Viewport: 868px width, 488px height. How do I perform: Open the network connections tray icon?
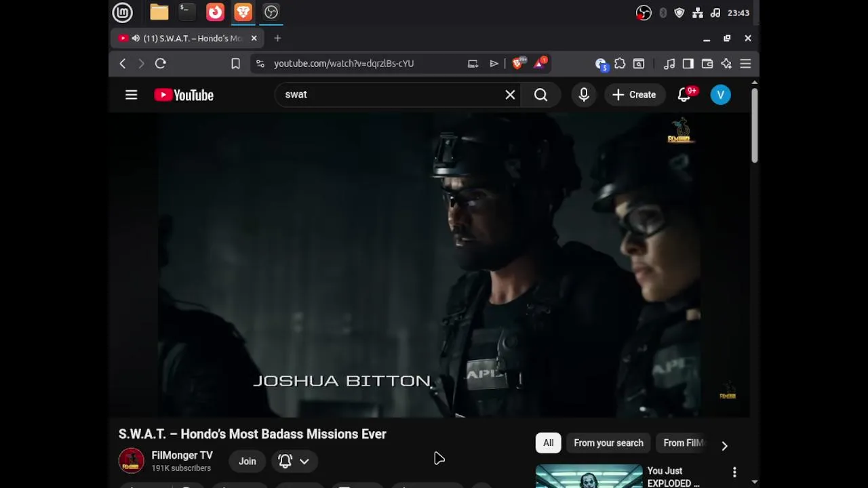[x=698, y=13]
